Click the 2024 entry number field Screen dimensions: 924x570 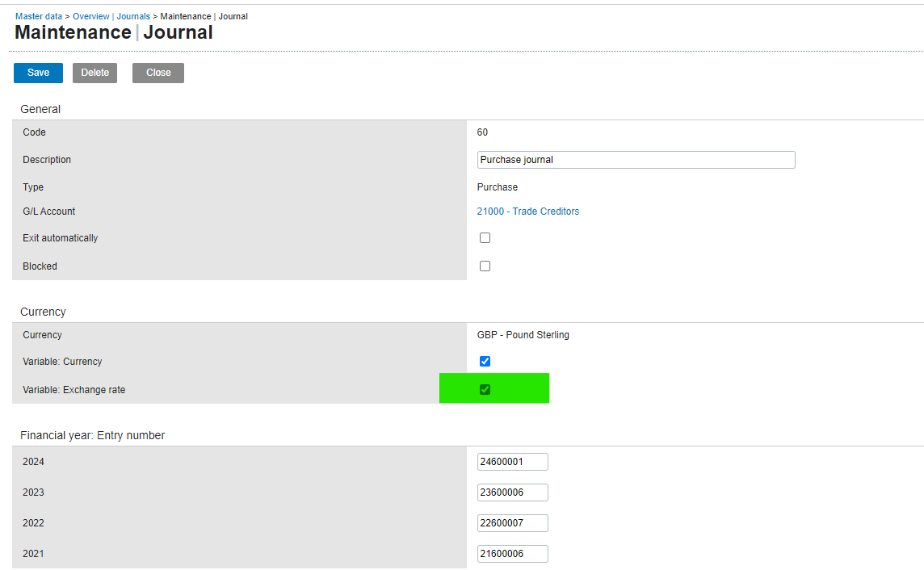(x=513, y=462)
